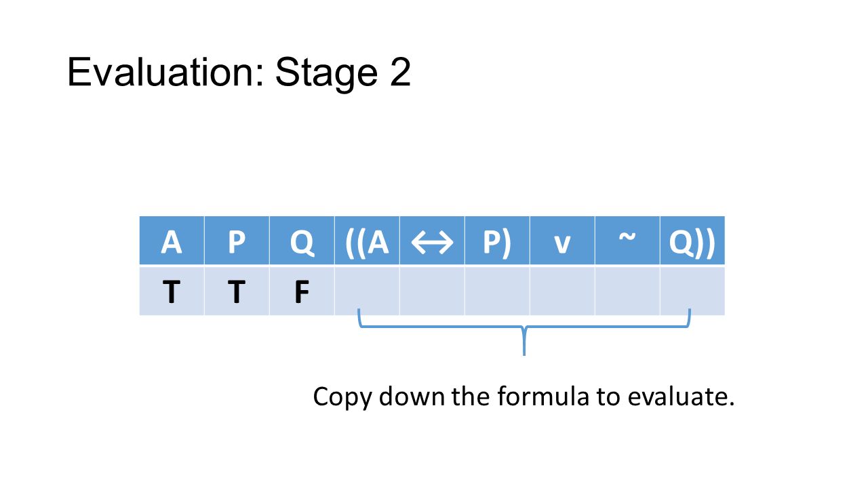Click the empty cell beneath 'Q))'
Screen dimensions: 868x488
pyautogui.click(x=692, y=291)
